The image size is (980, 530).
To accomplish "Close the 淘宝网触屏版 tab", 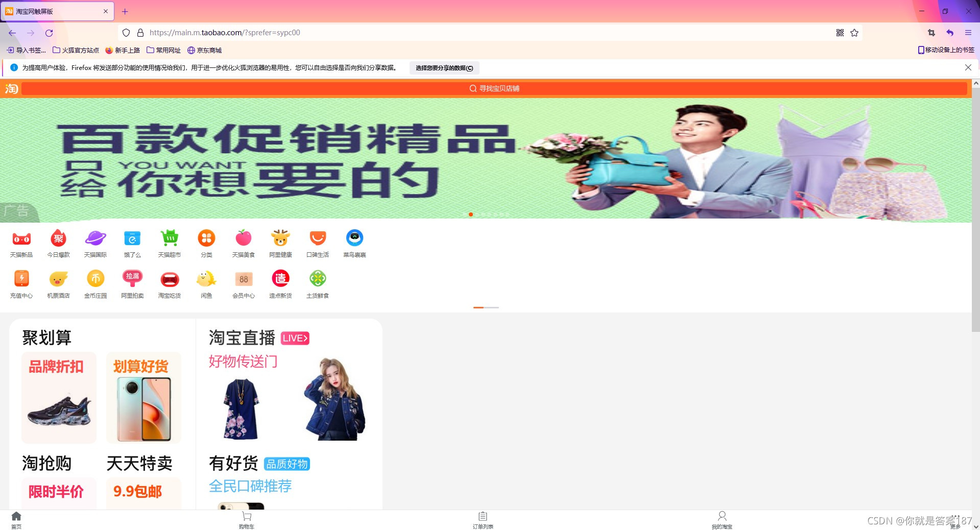I will 106,11.
